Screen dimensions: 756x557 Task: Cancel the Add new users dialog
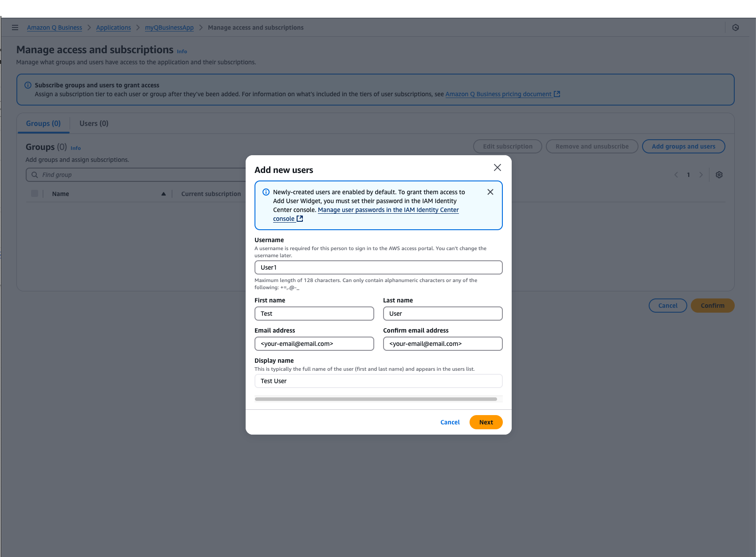point(450,422)
